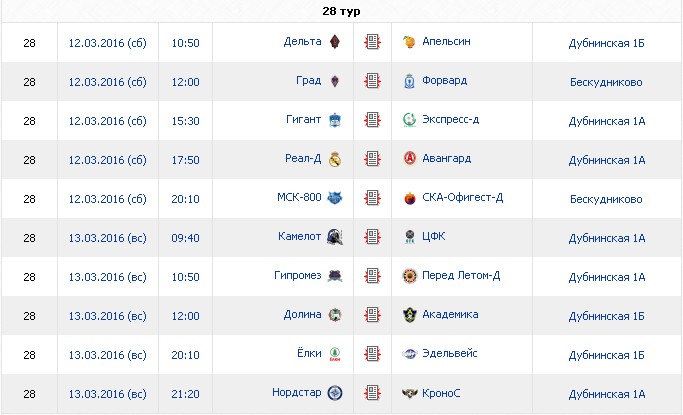Click the Перед Летом-Д sunflower logo
This screenshot has height=415, width=683.
coord(409,276)
